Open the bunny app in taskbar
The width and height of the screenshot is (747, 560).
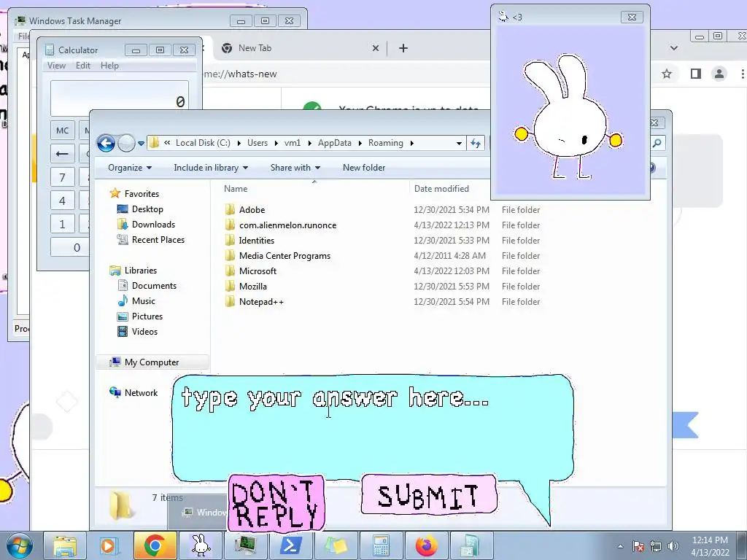[x=201, y=545]
